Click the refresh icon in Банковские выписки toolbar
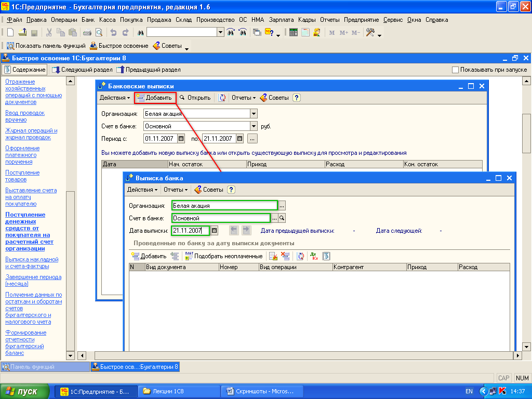 [222, 98]
